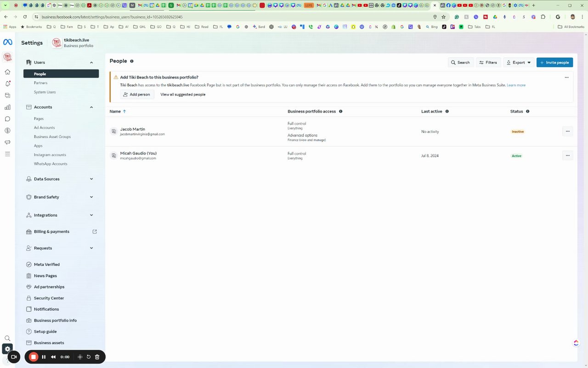588x368 pixels.
Task: Reload the page in Chrome
Action: click(25, 17)
